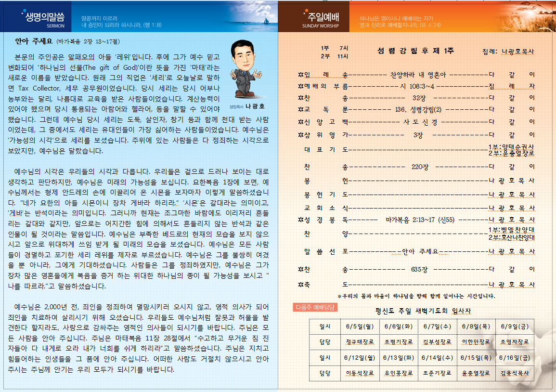The height and width of the screenshot is (392, 556).
Task: Click the 3장 hymn number for 삼위영가
Action: (x=418, y=135)
